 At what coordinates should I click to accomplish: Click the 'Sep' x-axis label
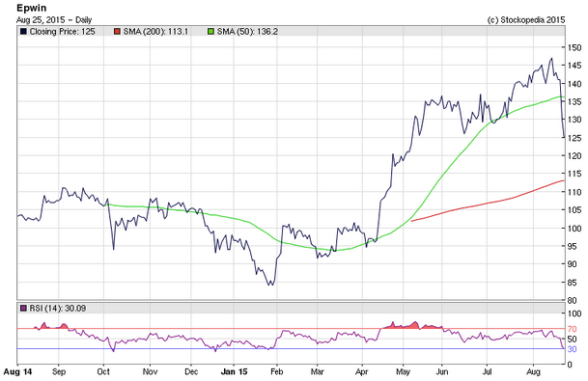[x=59, y=371]
